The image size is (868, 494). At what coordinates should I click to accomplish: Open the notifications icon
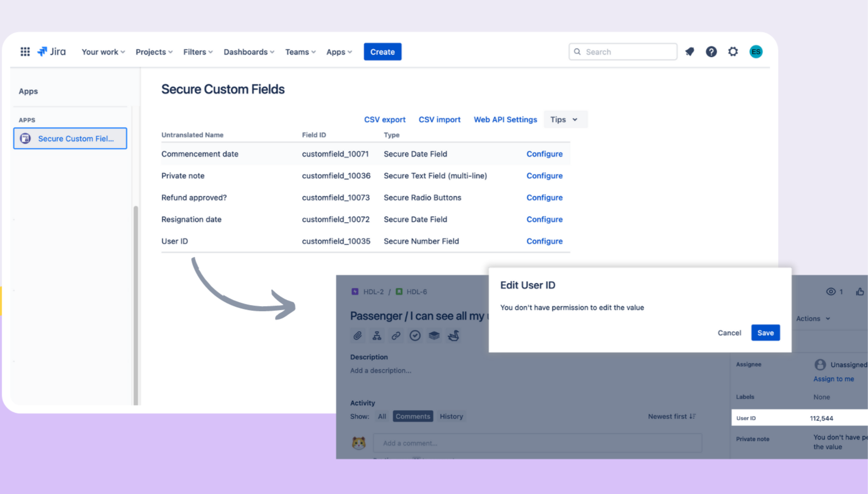[690, 51]
